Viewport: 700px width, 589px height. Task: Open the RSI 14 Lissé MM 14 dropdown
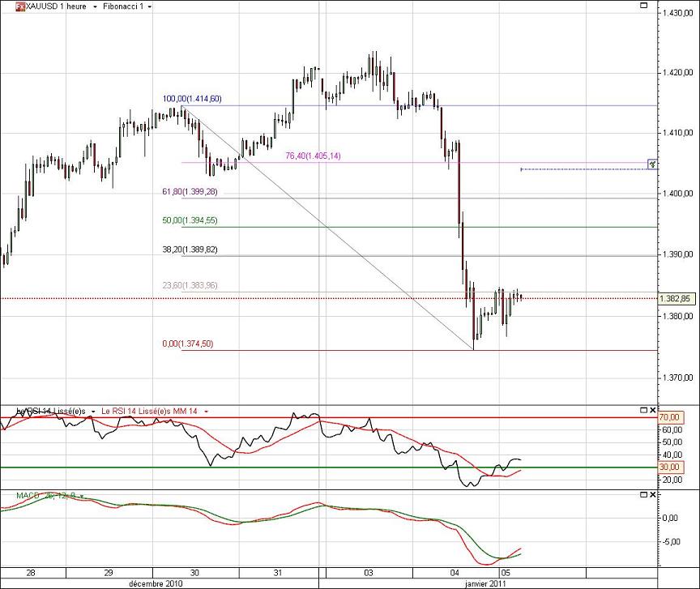click(x=205, y=412)
